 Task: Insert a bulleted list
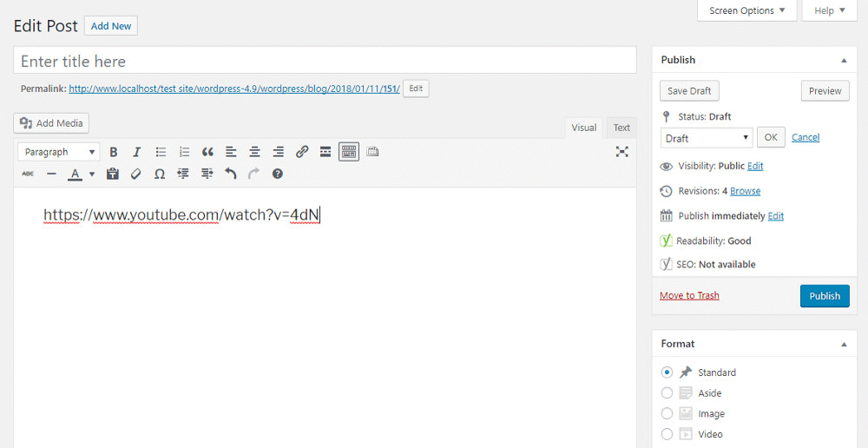pyautogui.click(x=161, y=152)
